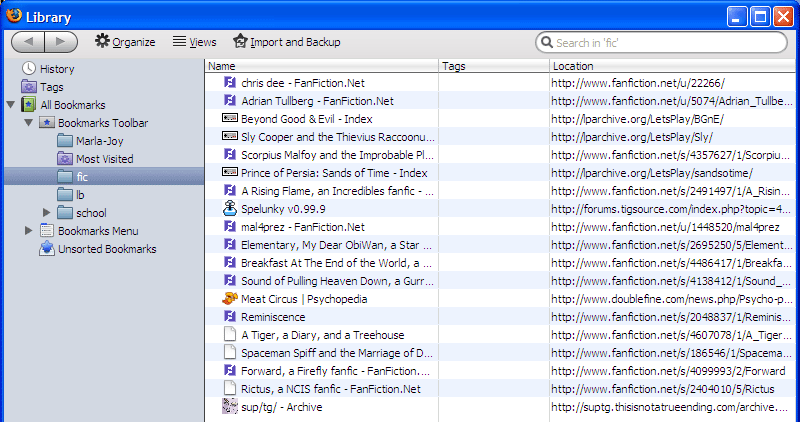Click the Most Visited folder icon
Screen dimensions: 800x422
[x=65, y=159]
